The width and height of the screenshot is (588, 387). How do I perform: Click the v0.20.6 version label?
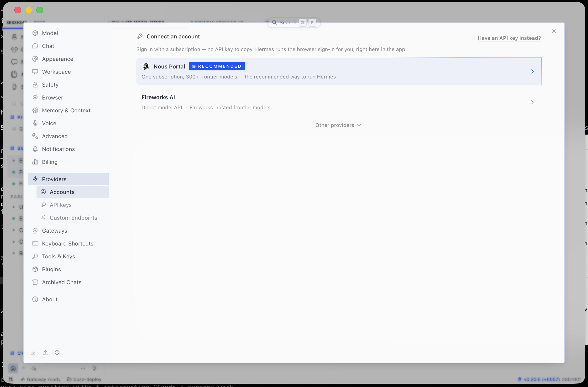pos(539,379)
